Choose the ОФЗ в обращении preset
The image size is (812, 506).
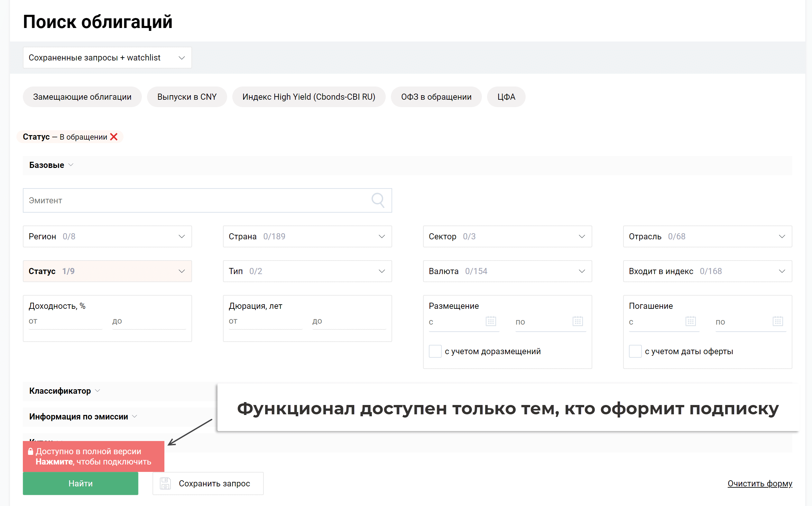pyautogui.click(x=436, y=97)
